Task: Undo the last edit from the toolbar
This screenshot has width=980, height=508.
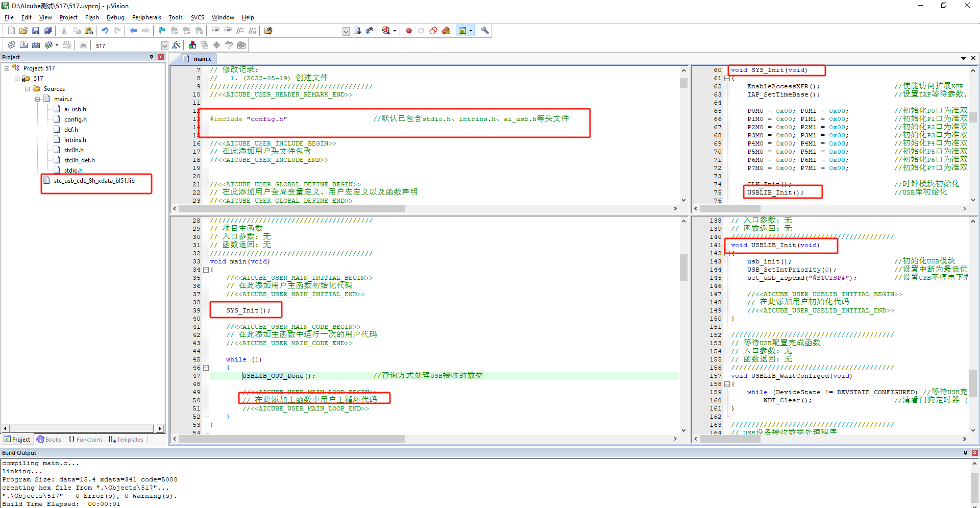Action: click(105, 31)
